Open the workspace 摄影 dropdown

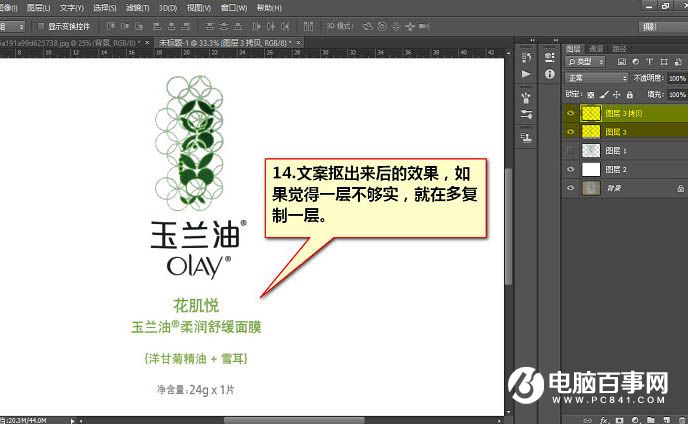tap(663, 27)
